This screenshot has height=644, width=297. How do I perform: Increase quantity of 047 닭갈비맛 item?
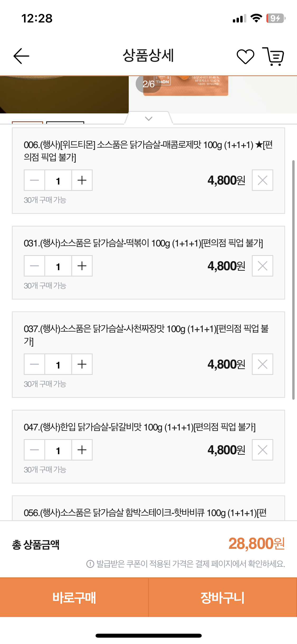click(82, 450)
